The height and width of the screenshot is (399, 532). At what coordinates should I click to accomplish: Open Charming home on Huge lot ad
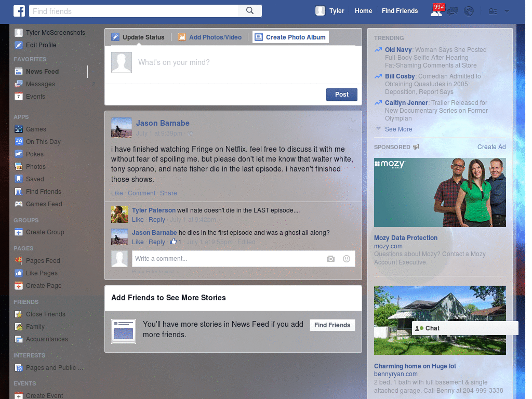(415, 366)
